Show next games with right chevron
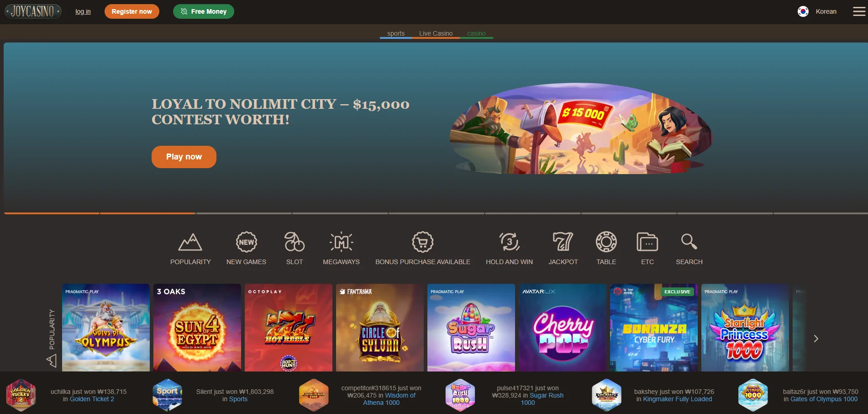Viewport: 868px width, 414px height. pos(816,339)
